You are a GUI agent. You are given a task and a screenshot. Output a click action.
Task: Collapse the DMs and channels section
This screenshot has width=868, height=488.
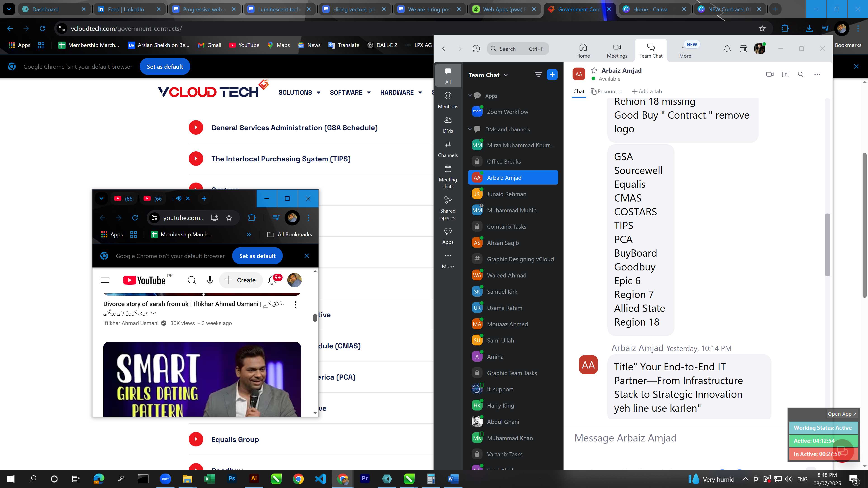(470, 129)
